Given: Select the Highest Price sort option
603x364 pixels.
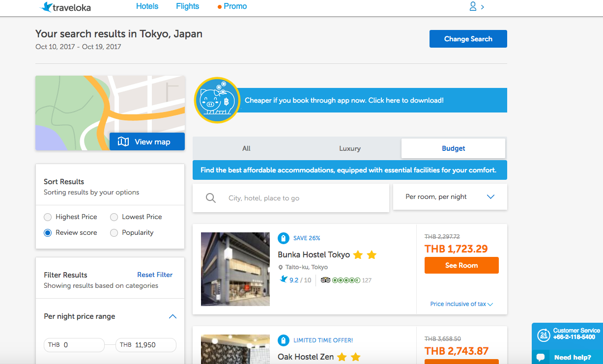Looking at the screenshot, I should point(48,217).
